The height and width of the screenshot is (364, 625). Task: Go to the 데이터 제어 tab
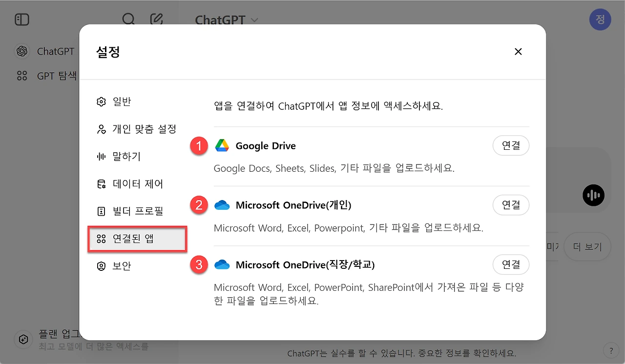pos(137,184)
